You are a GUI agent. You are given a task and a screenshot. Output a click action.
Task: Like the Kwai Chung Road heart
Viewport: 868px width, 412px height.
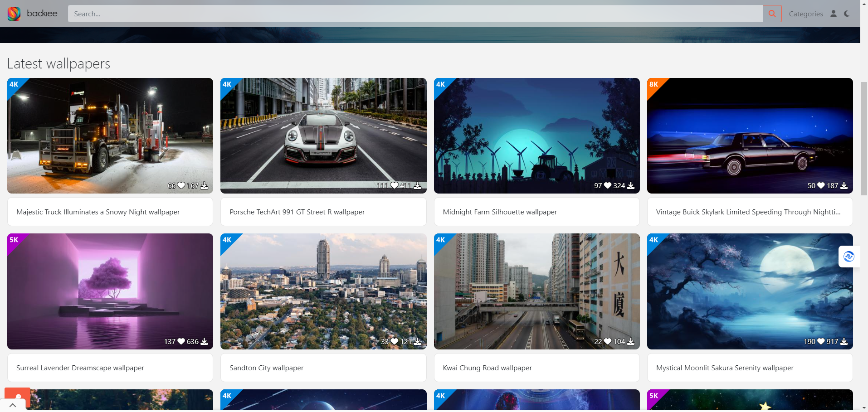(608, 341)
